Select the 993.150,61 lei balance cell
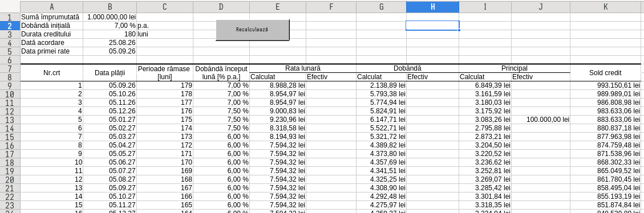The width and height of the screenshot is (644, 213). click(605, 85)
